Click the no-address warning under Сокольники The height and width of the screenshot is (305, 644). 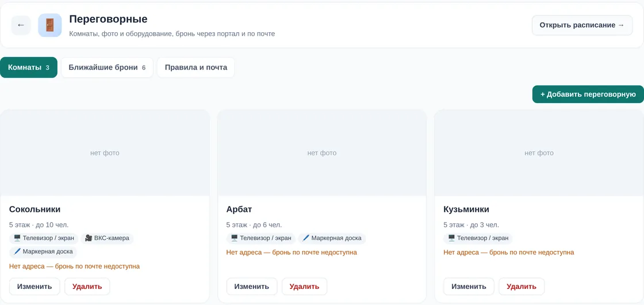pos(74,266)
